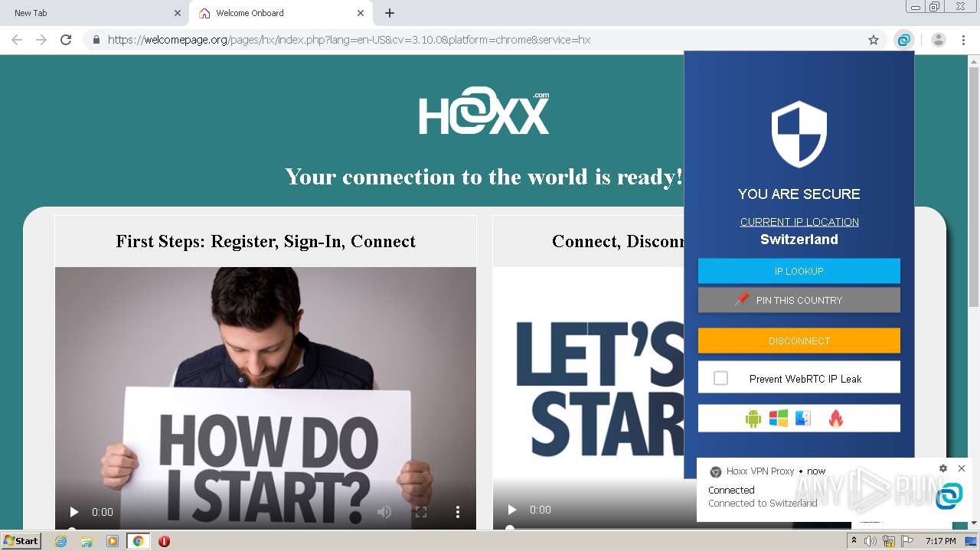The height and width of the screenshot is (551, 980).
Task: Play the How Do I Start video
Action: pos(74,512)
